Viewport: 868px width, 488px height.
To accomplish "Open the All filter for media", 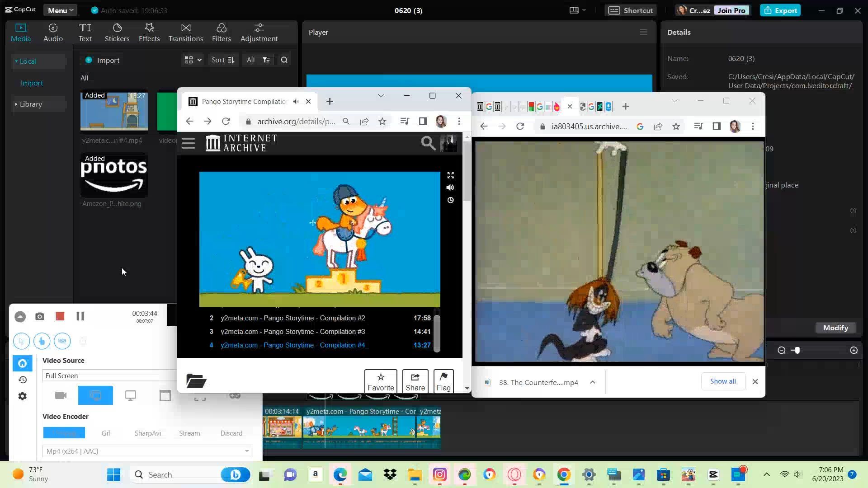I will [x=258, y=60].
